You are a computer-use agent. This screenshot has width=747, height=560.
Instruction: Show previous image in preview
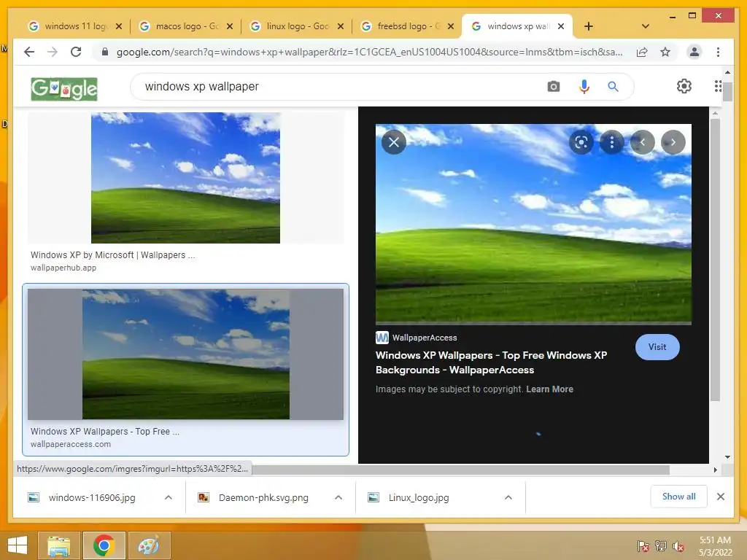coord(643,142)
